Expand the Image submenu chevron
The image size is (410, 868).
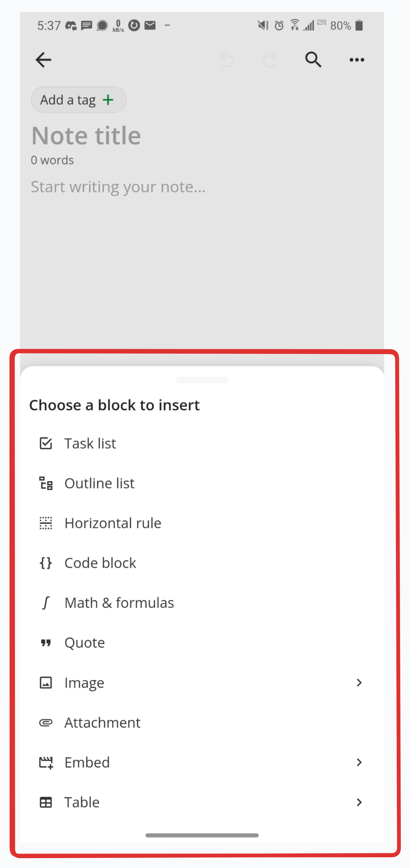click(359, 683)
